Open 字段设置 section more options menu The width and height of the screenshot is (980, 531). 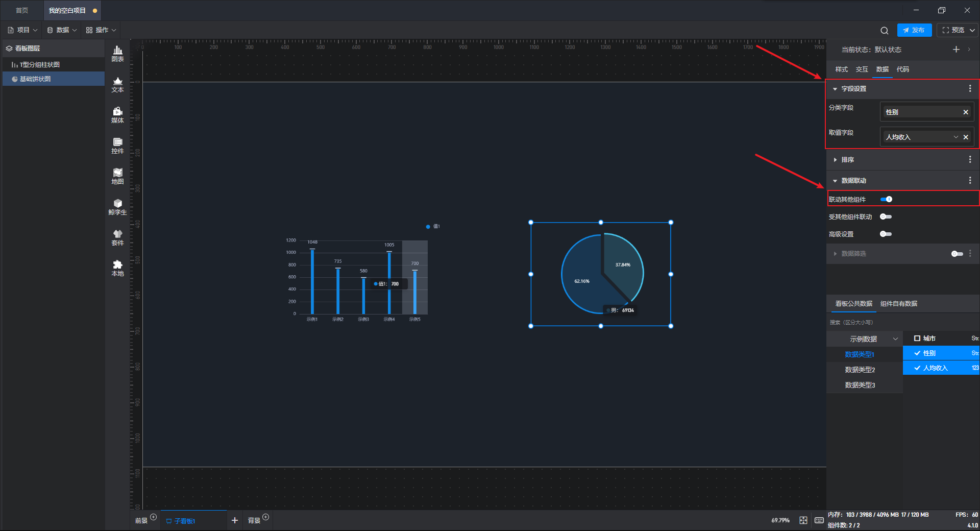970,88
